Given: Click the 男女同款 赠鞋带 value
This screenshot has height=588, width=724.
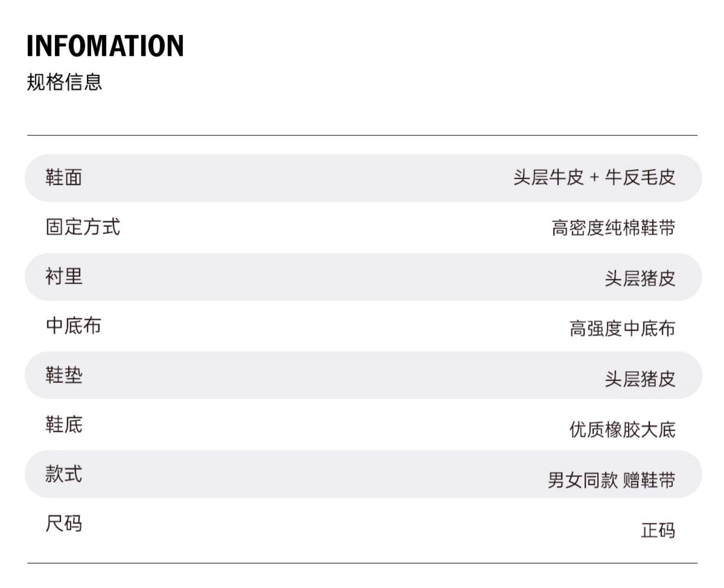Looking at the screenshot, I should 611,480.
